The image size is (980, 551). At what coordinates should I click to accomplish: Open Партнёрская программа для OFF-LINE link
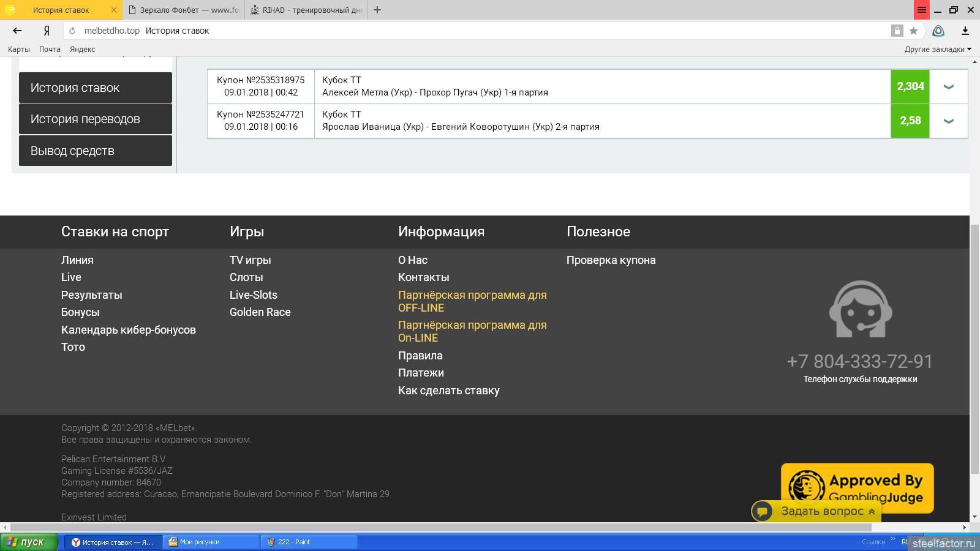click(472, 301)
